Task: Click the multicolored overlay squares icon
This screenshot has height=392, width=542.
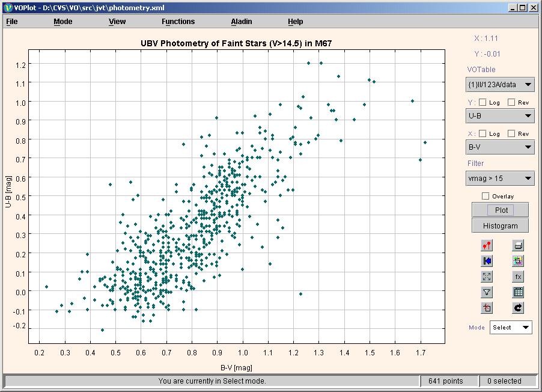Action: [x=518, y=261]
